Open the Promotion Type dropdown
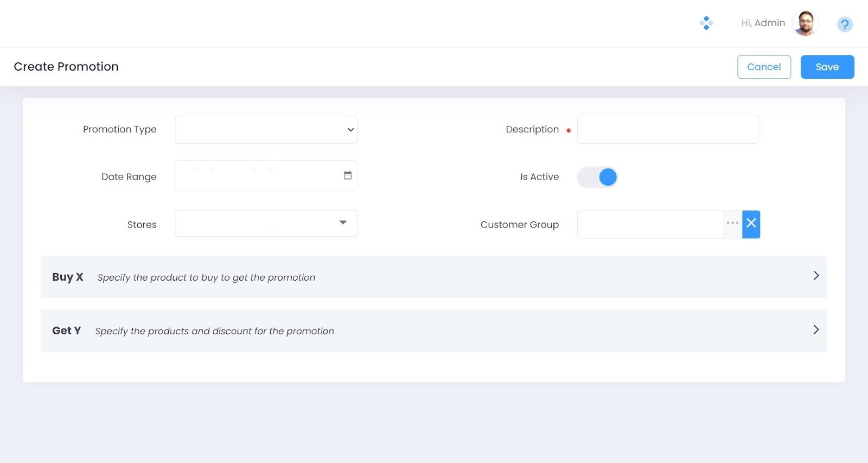This screenshot has height=463, width=868. click(x=266, y=130)
